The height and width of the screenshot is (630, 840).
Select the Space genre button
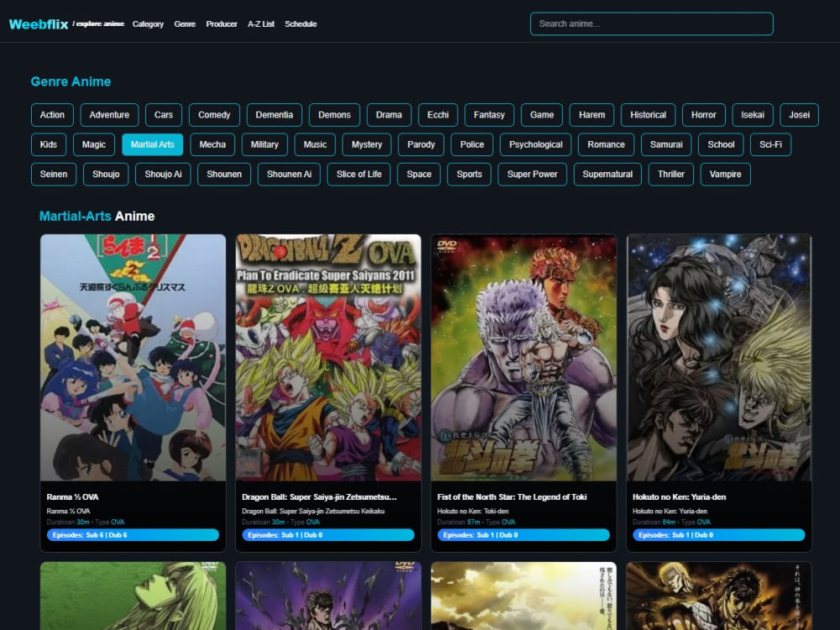click(419, 174)
